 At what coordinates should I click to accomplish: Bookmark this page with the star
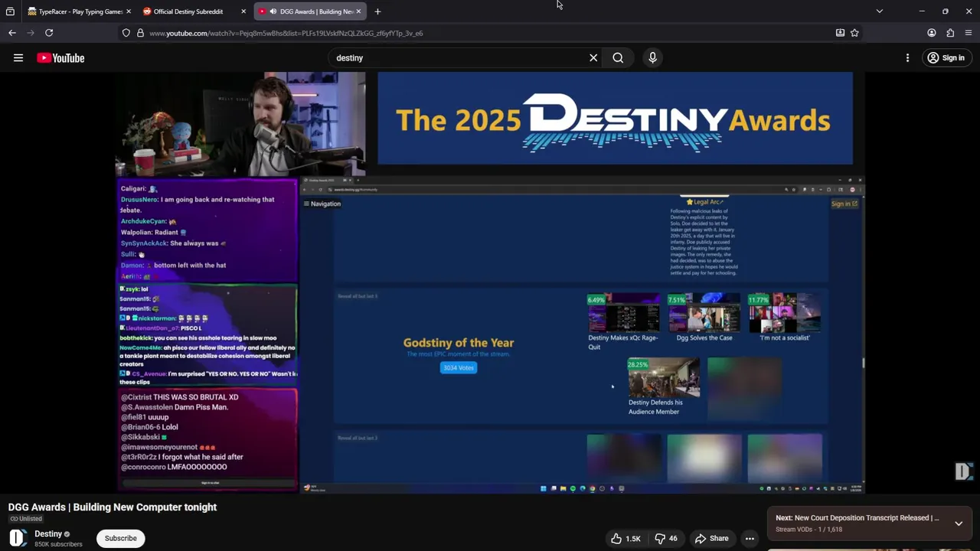point(854,33)
